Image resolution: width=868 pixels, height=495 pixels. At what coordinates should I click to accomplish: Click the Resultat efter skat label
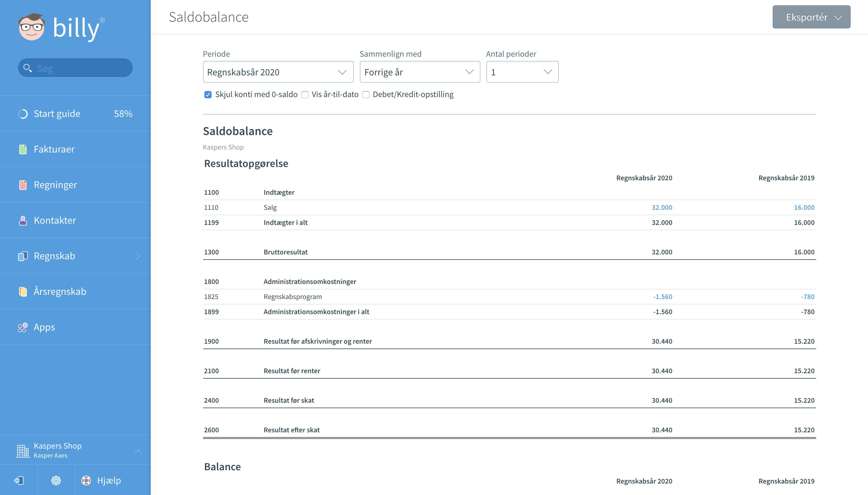point(292,430)
